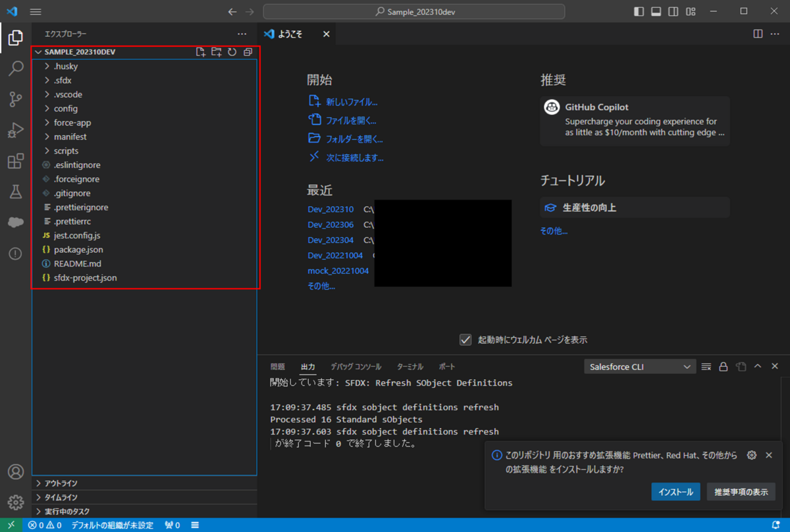
Task: Open the Manage gear menu
Action: pyautogui.click(x=16, y=502)
